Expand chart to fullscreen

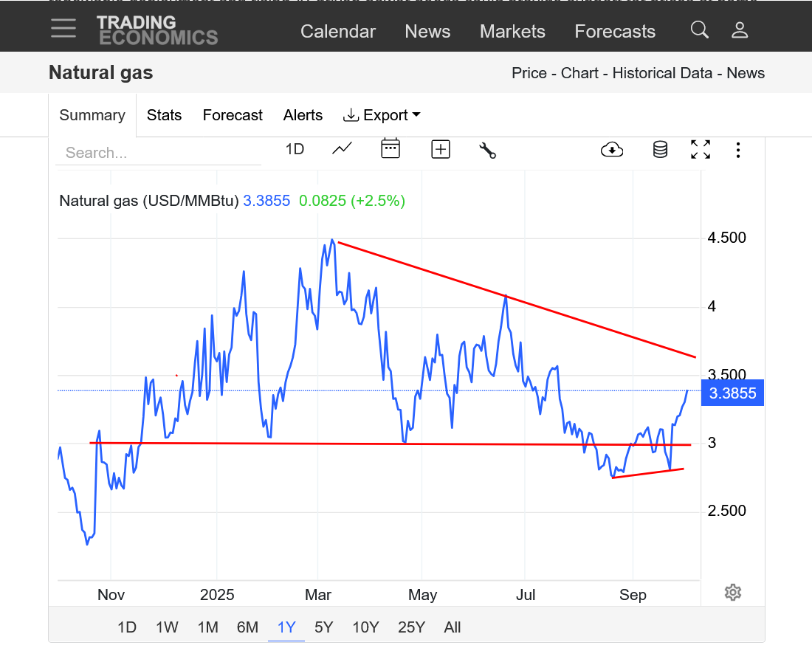(x=701, y=150)
